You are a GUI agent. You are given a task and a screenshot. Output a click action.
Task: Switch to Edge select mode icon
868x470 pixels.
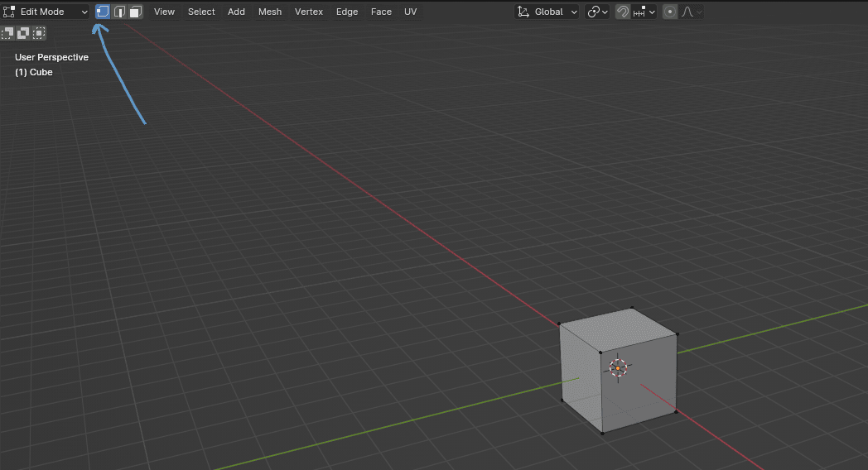click(x=119, y=12)
